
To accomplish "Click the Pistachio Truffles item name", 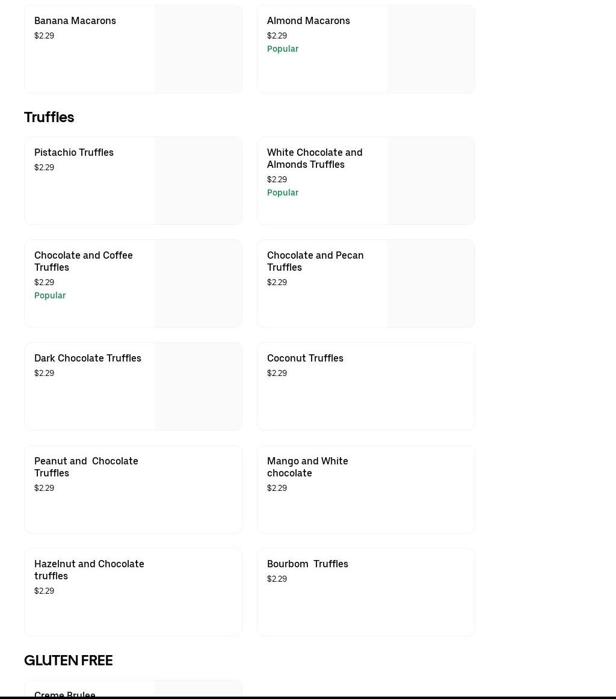I will pos(73,152).
